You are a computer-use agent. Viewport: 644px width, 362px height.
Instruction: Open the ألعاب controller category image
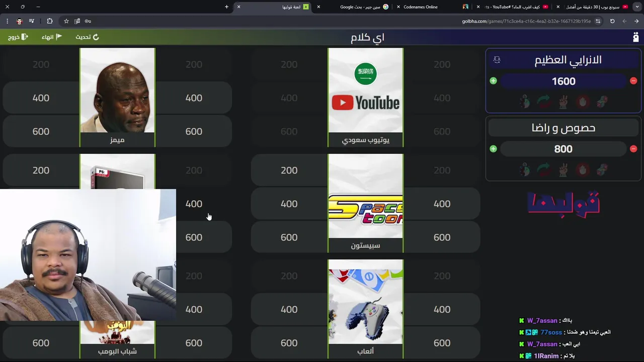click(365, 302)
